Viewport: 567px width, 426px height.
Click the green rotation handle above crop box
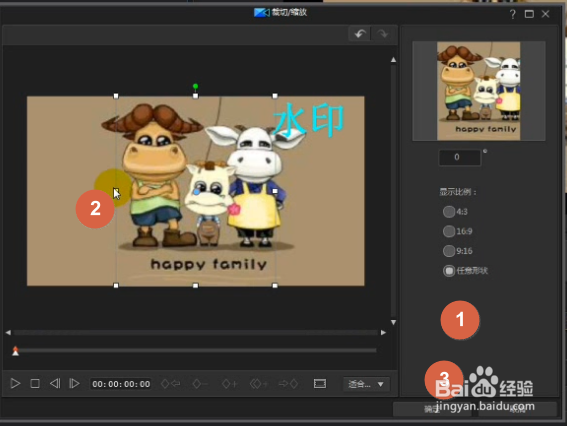click(x=195, y=86)
